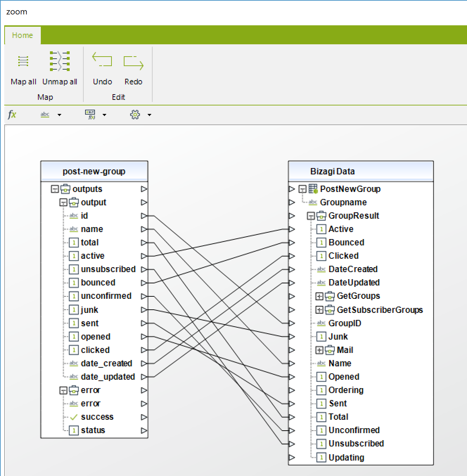This screenshot has width=467, height=476.
Task: Collapse the GroupResult node
Action: [x=311, y=216]
